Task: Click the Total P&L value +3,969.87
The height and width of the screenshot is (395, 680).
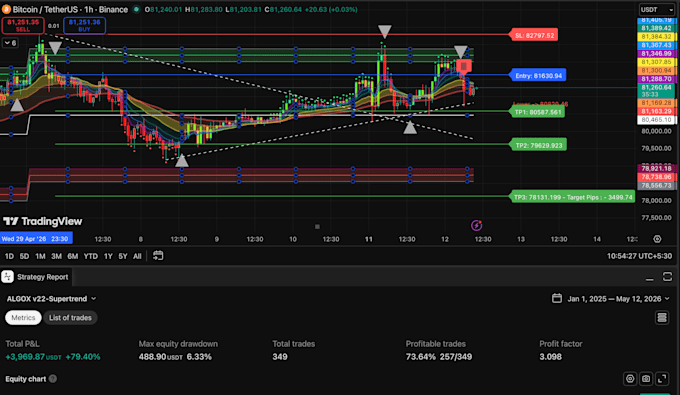Action: tap(25, 357)
